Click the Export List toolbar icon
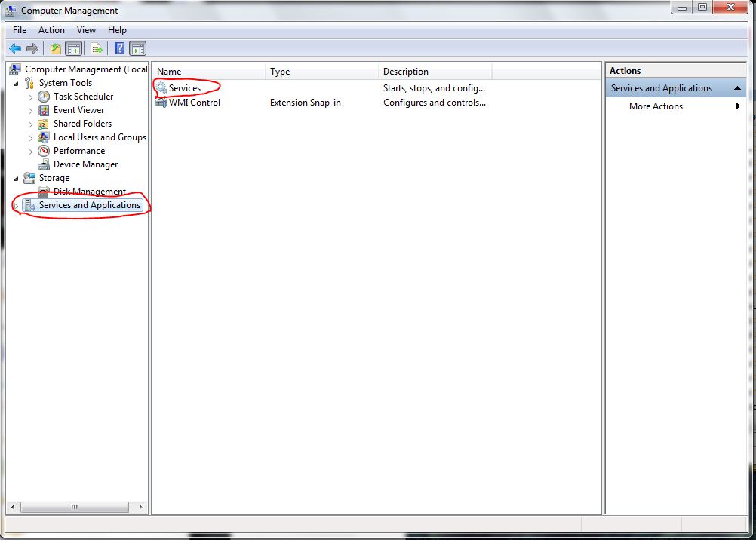 point(94,48)
